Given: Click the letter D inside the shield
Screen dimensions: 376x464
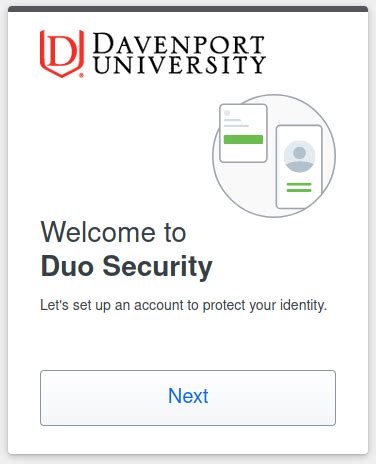Looking at the screenshot, I should pyautogui.click(x=62, y=51).
